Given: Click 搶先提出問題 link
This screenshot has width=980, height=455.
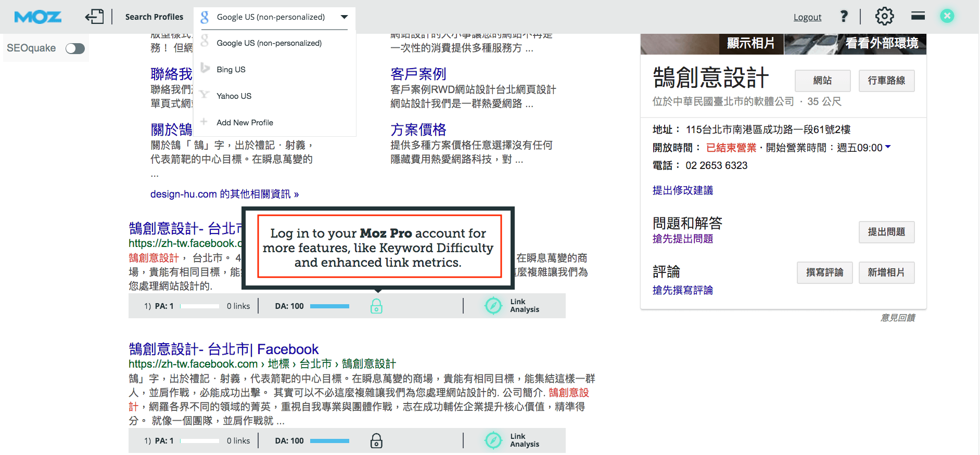Looking at the screenshot, I should tap(683, 239).
